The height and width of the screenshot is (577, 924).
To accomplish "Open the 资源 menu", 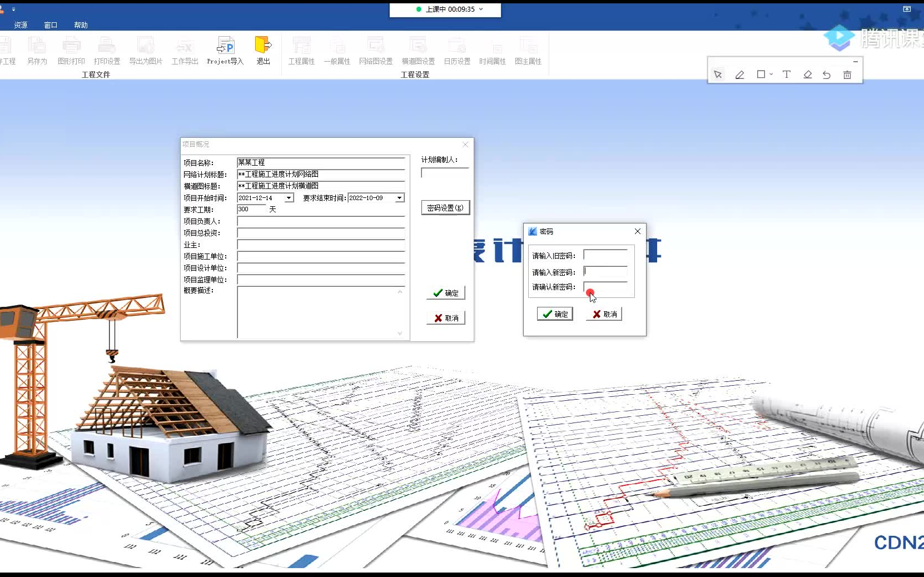I will click(21, 25).
